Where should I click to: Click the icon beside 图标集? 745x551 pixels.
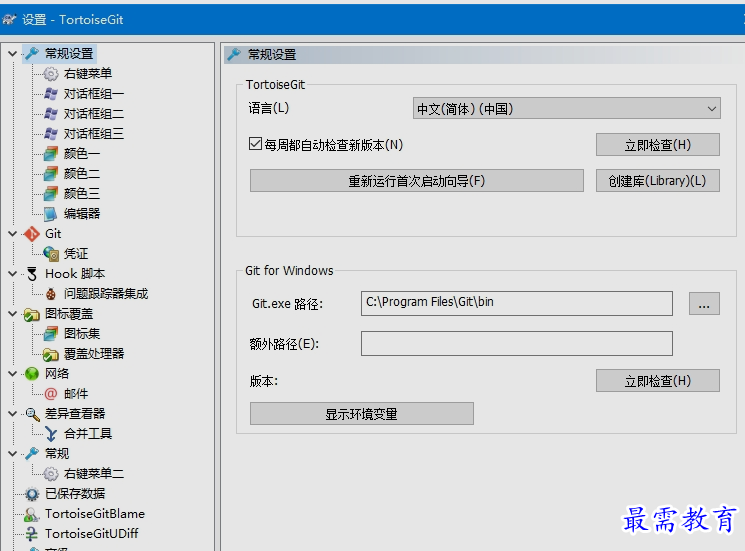coord(51,333)
